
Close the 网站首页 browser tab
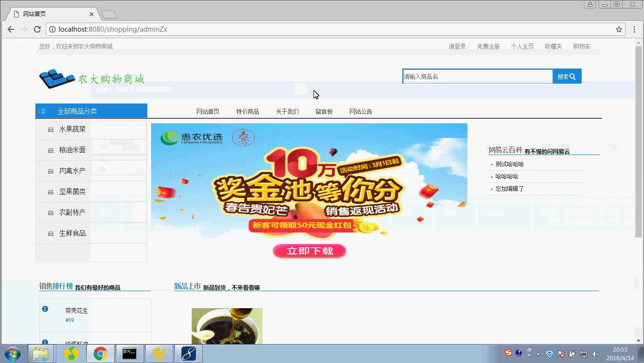92,14
